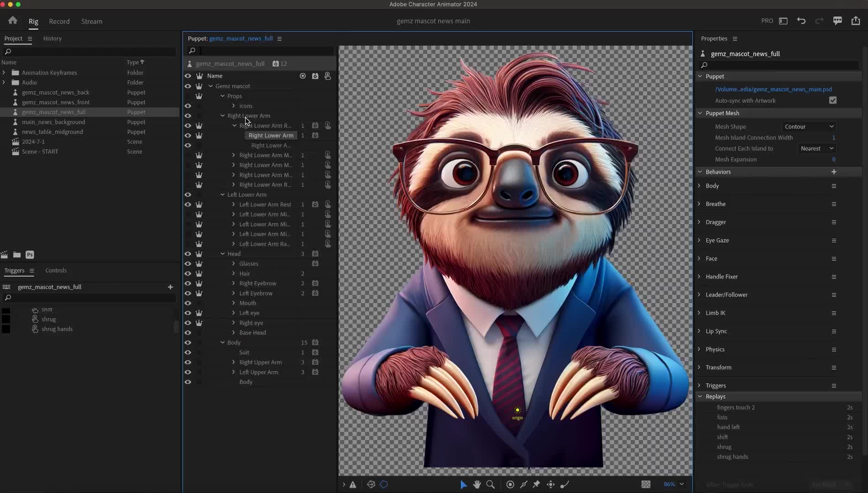Add a new trigger with the plus icon
Viewport: 868px width, 493px height.
(x=170, y=287)
